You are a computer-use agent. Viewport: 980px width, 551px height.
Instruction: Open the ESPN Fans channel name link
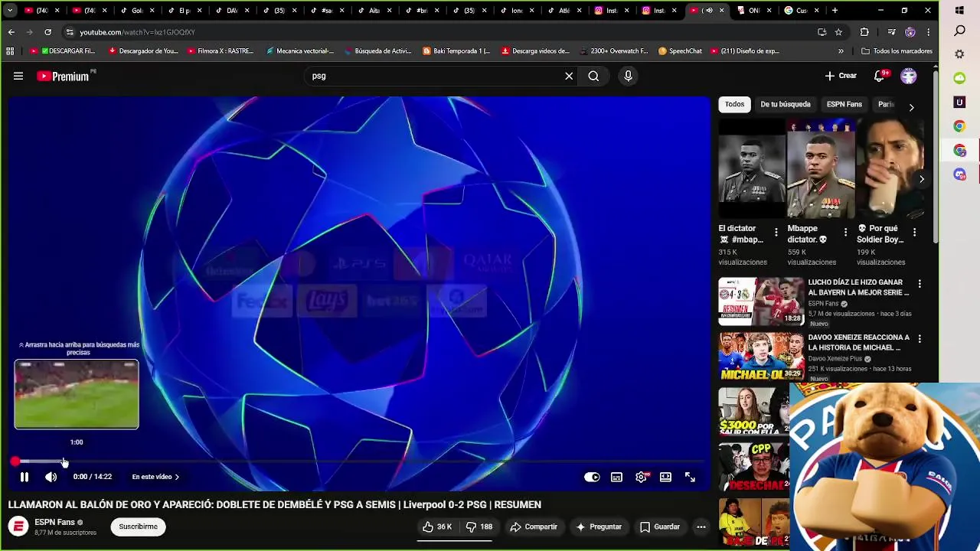[x=54, y=522]
